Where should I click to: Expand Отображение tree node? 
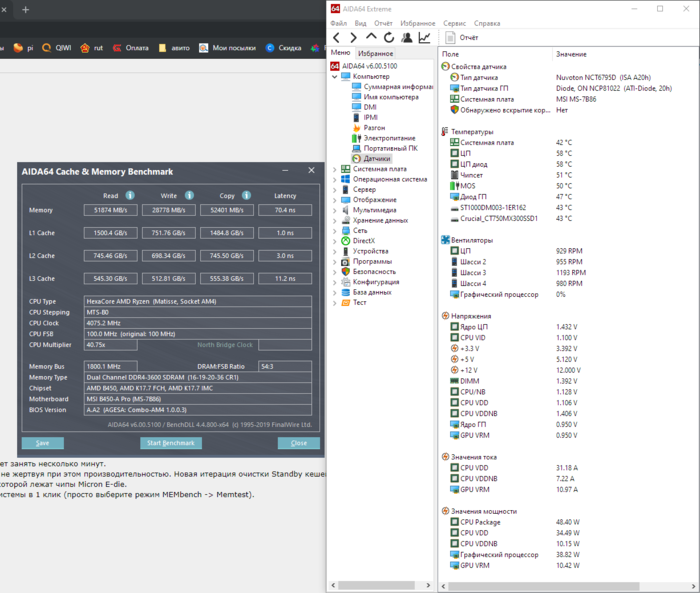334,200
